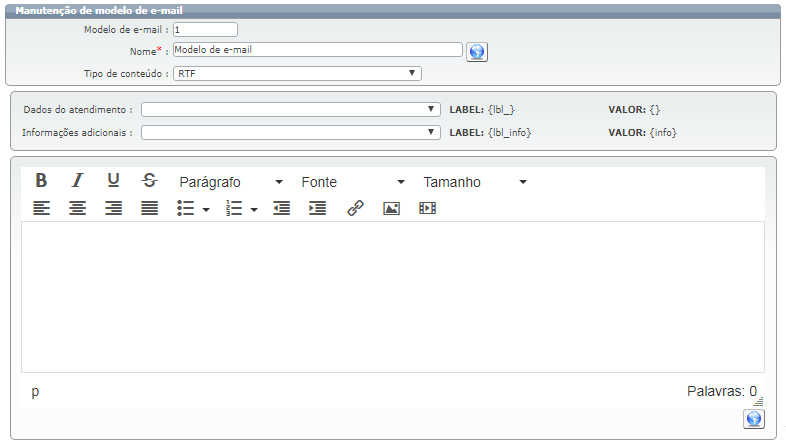Click the p element path indicator
Screen dimensions: 786x444
(35, 392)
